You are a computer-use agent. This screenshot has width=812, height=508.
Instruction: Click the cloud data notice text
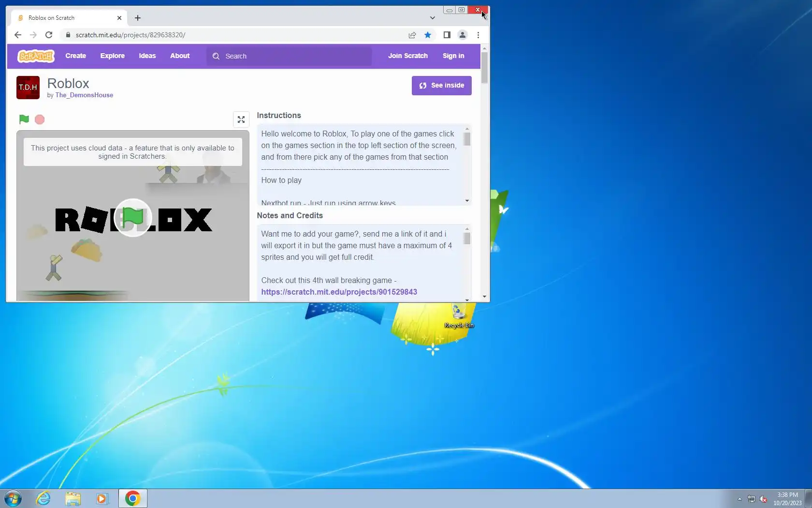pos(132,152)
